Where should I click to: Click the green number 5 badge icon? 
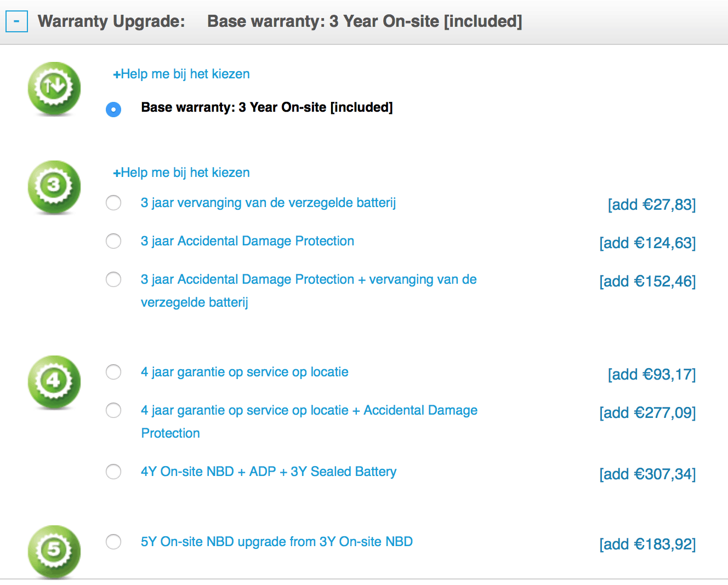(x=54, y=550)
